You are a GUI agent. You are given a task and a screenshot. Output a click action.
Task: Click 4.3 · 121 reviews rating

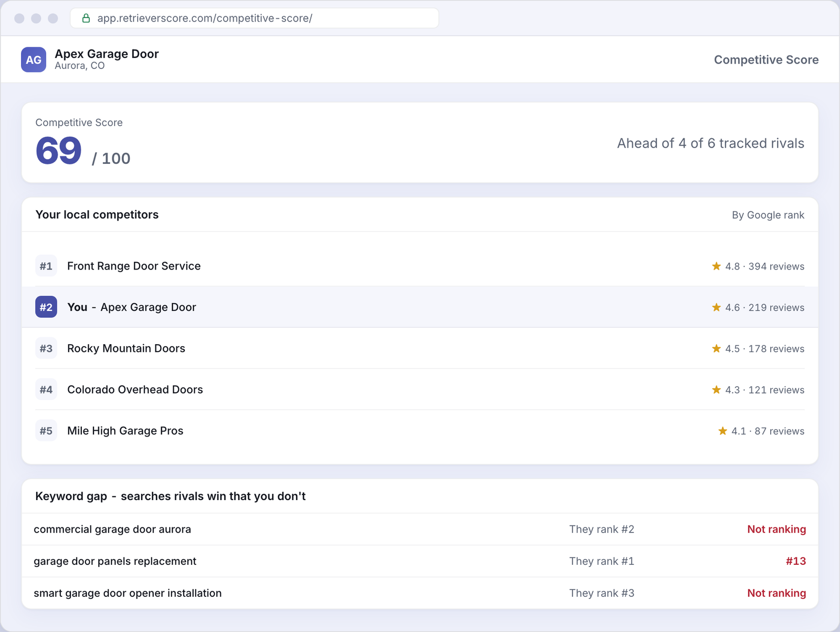click(764, 390)
